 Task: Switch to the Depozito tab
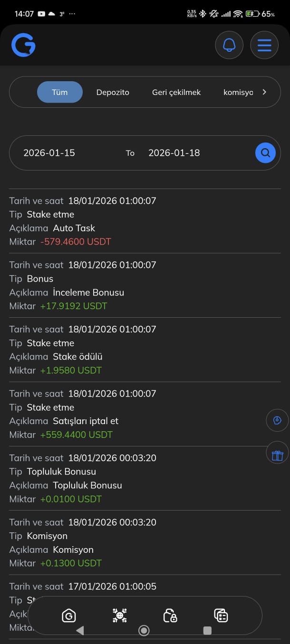point(113,92)
